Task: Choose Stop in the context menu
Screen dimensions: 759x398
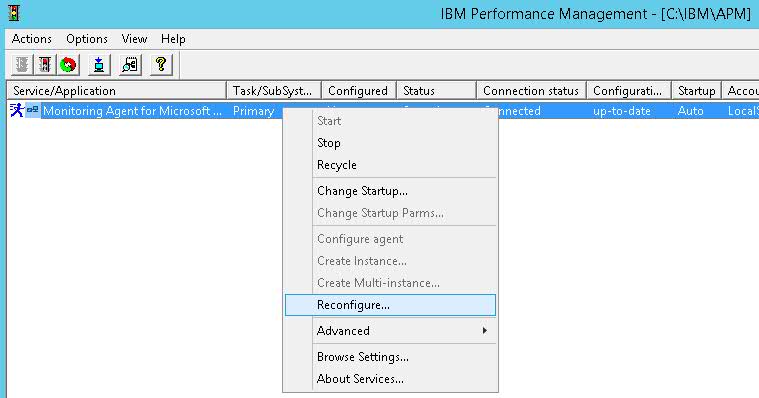Action: tap(390, 143)
